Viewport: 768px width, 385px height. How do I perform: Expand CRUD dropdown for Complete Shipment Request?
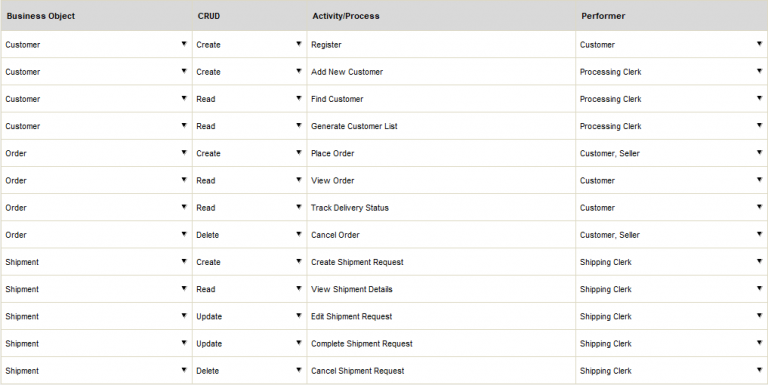point(298,343)
